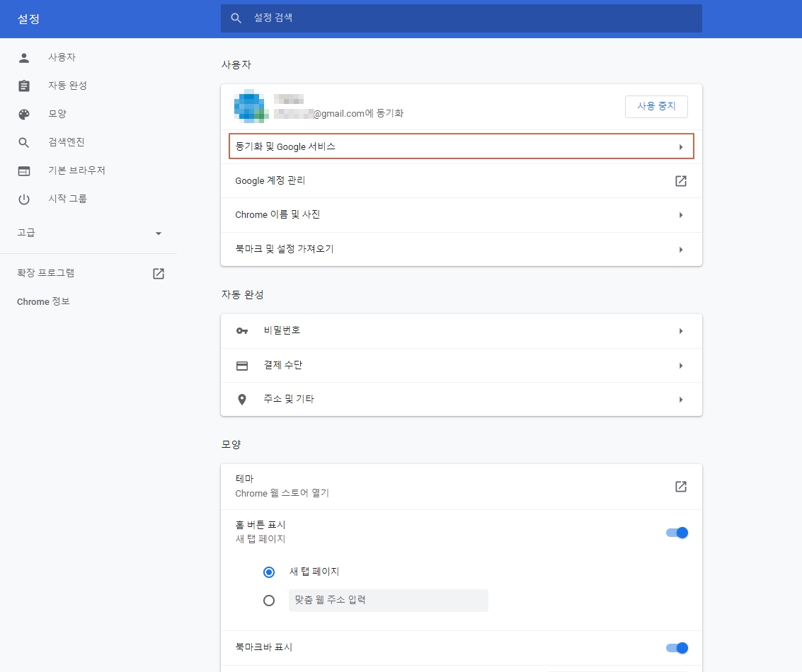Open Chrome 이름 및 사진 arrow
Image resolution: width=802 pixels, height=672 pixels.
(681, 215)
